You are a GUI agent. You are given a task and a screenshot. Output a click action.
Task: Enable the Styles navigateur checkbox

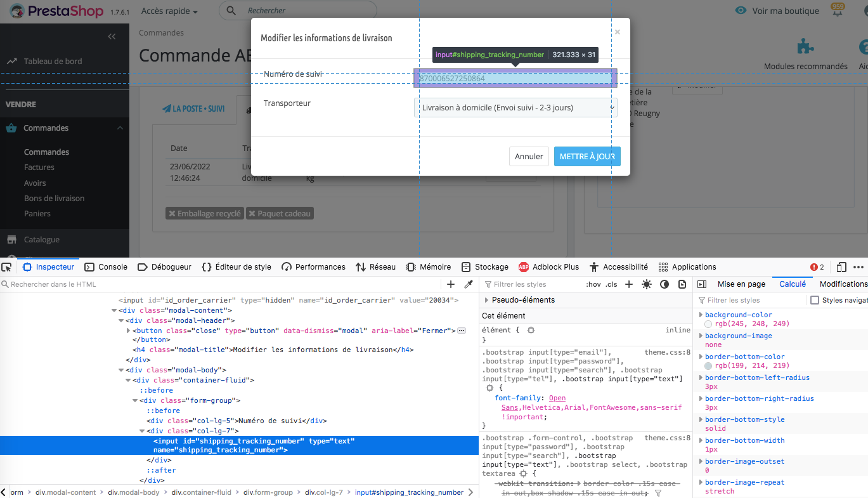[x=815, y=300]
